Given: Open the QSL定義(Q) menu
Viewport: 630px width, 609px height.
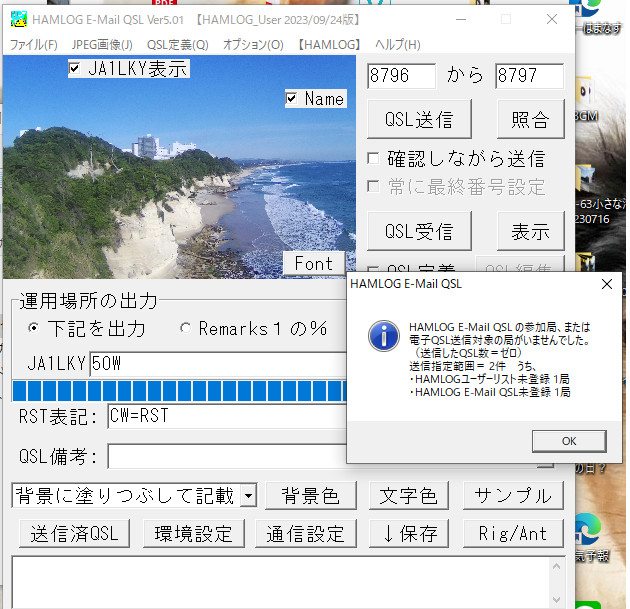Looking at the screenshot, I should click(x=177, y=45).
